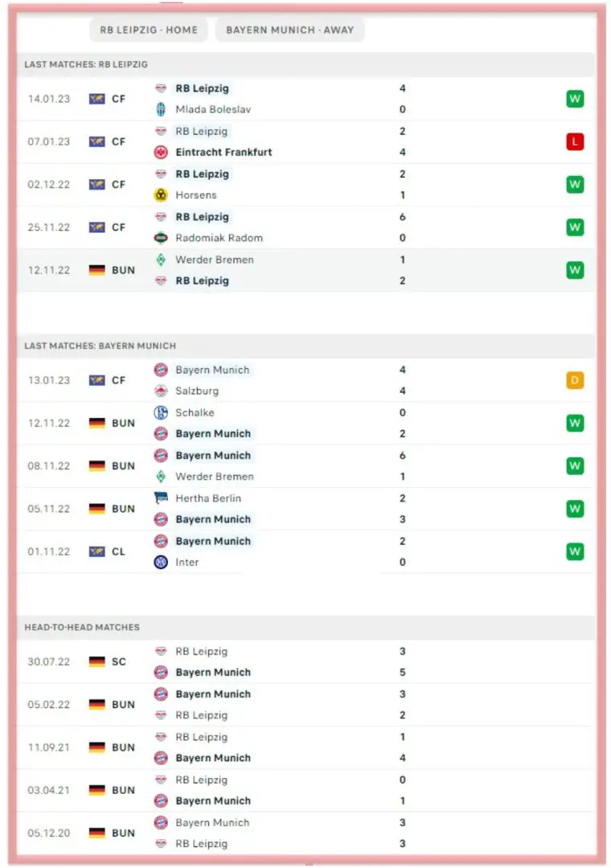The height and width of the screenshot is (868, 611).
Task: Click the Radomiak Radom team crest
Action: (x=161, y=238)
